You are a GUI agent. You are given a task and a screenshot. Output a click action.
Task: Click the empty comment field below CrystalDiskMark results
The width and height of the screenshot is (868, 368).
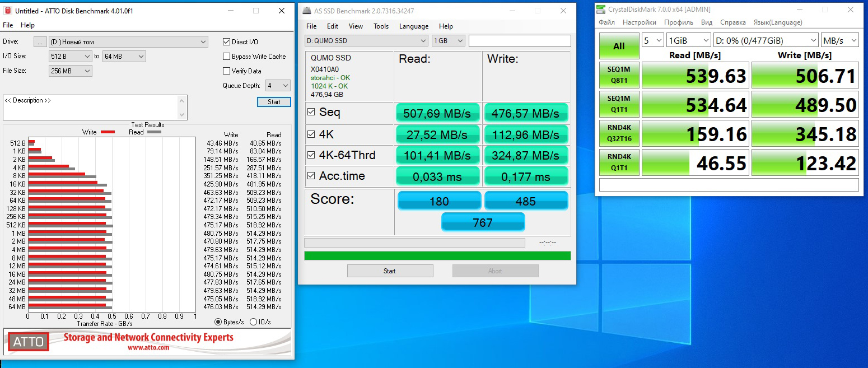click(729, 185)
